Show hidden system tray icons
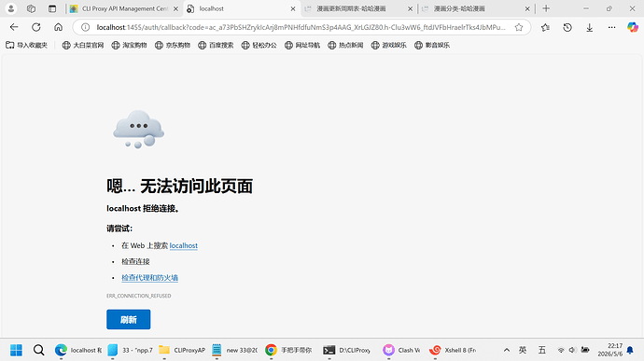The height and width of the screenshot is (361, 644). coord(507,350)
